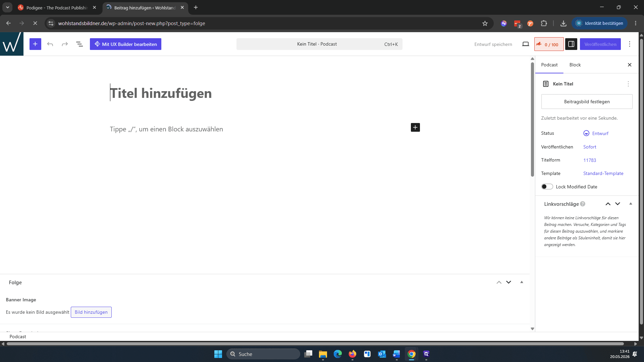Viewport: 644px width, 362px height.
Task: Open the desktop preview icon
Action: pos(526,44)
